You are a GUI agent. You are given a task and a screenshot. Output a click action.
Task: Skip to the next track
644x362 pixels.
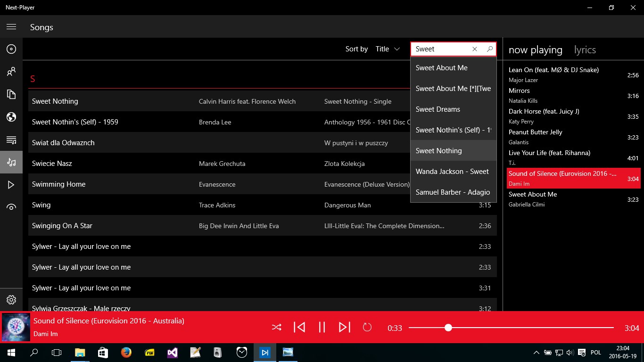tap(345, 327)
